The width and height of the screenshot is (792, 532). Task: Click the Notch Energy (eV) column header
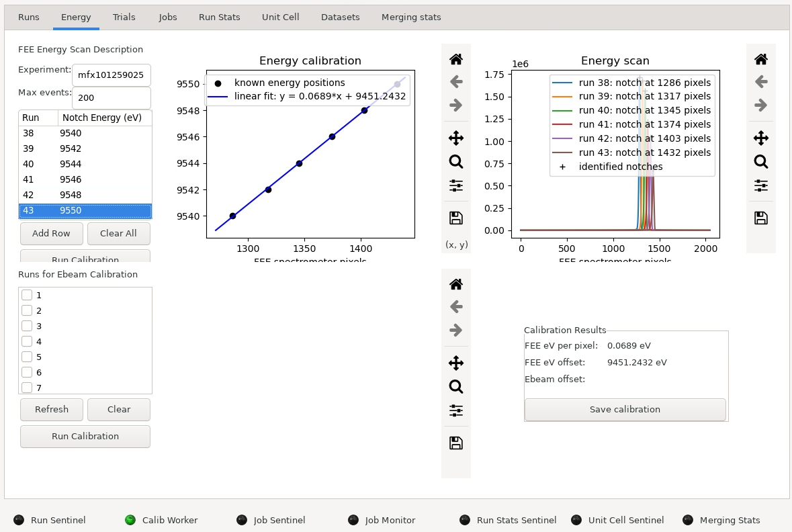coord(105,118)
